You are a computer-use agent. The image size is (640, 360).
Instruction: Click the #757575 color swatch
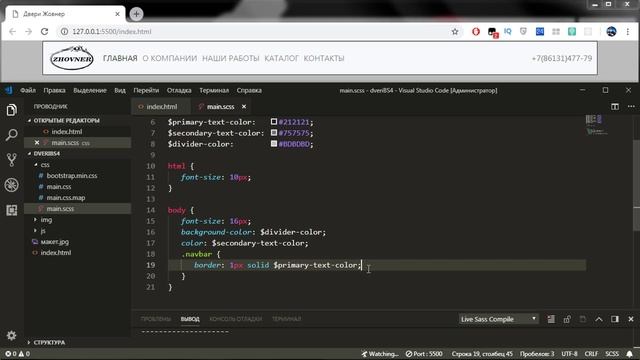[x=274, y=133]
